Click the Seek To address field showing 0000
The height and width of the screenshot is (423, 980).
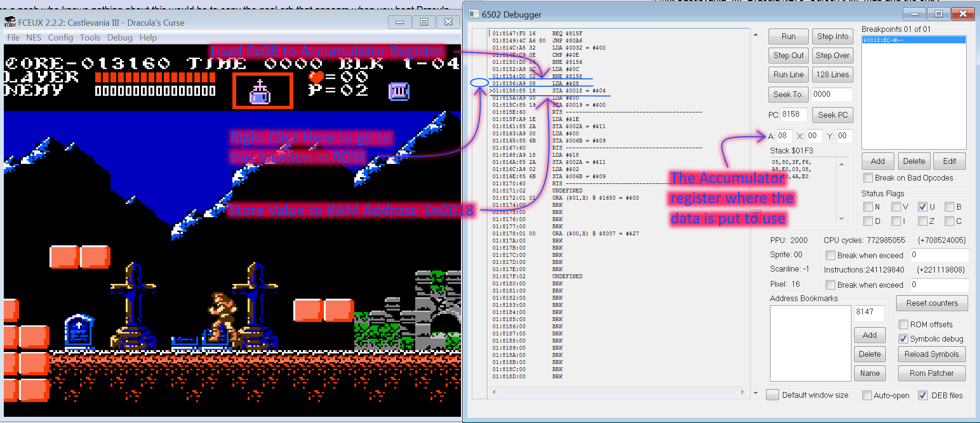832,94
